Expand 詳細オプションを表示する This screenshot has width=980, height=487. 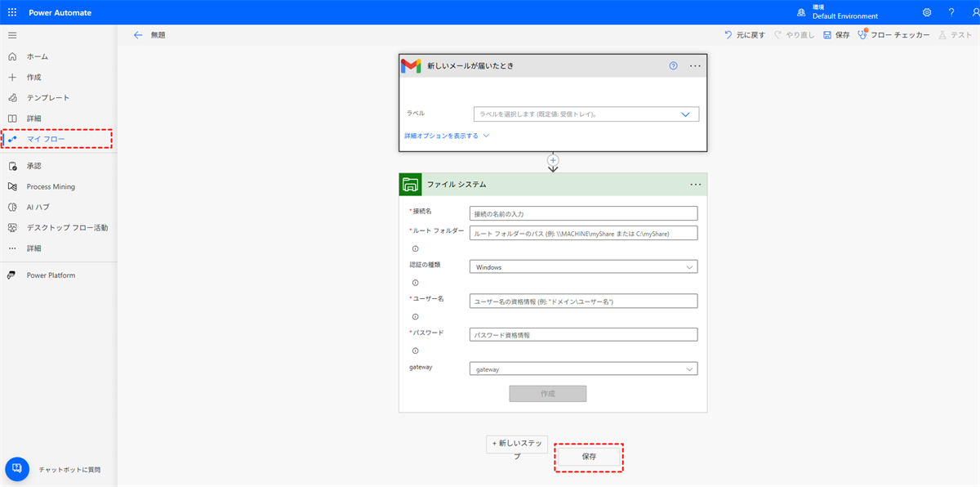(x=447, y=136)
